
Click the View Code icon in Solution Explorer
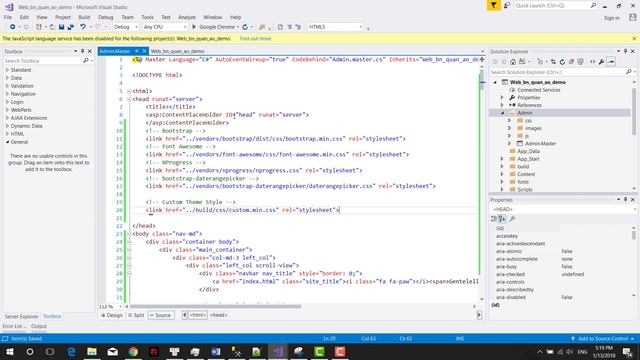(x=592, y=62)
